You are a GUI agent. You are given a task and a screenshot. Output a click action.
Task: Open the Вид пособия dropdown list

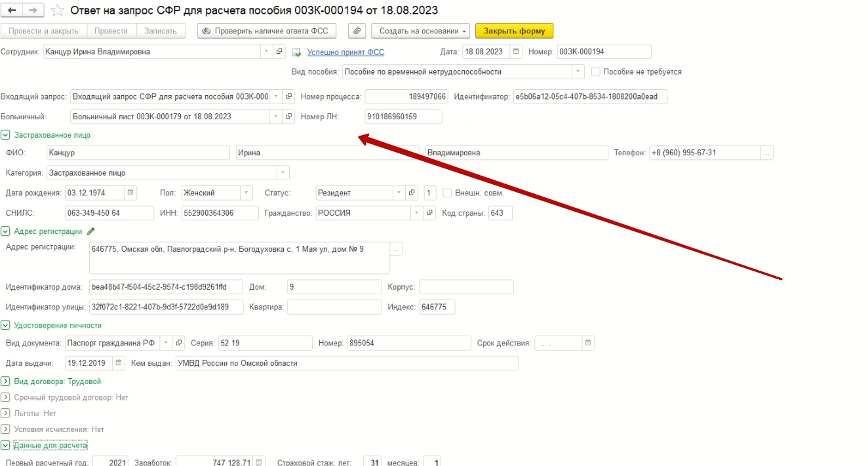pyautogui.click(x=578, y=71)
